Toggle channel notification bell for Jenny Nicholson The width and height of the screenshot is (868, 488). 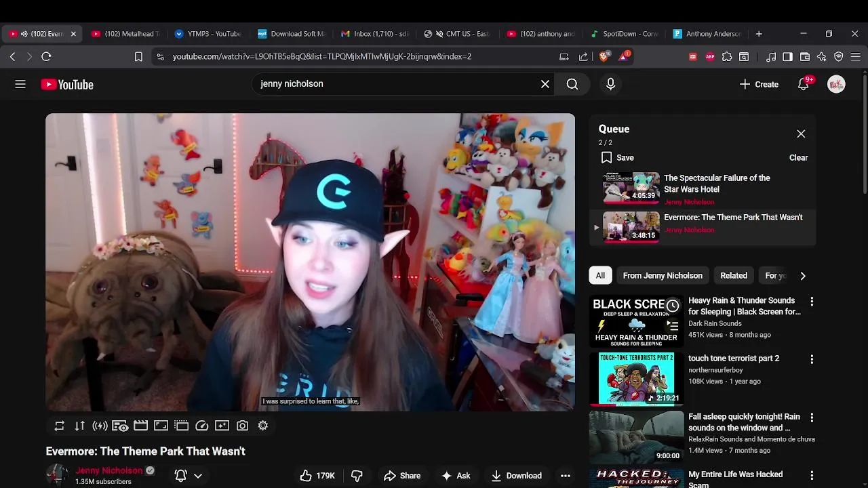[180, 476]
